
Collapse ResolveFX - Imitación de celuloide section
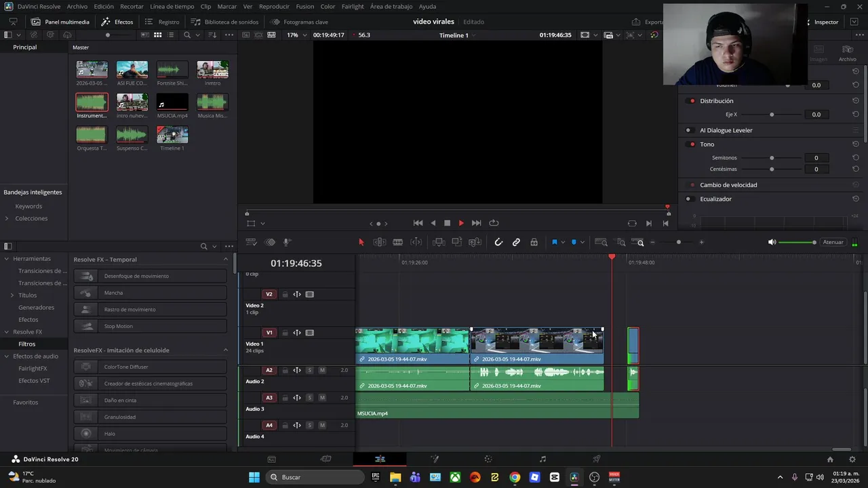click(x=226, y=350)
